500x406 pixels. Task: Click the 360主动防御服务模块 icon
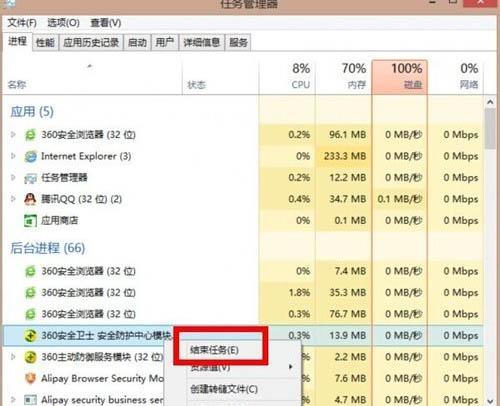coord(30,357)
